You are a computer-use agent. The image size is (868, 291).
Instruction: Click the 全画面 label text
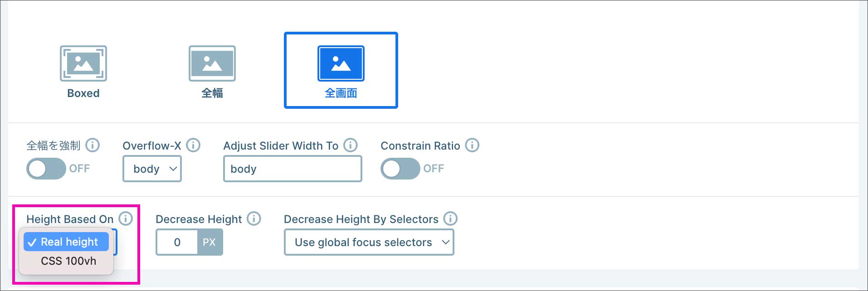point(341,93)
